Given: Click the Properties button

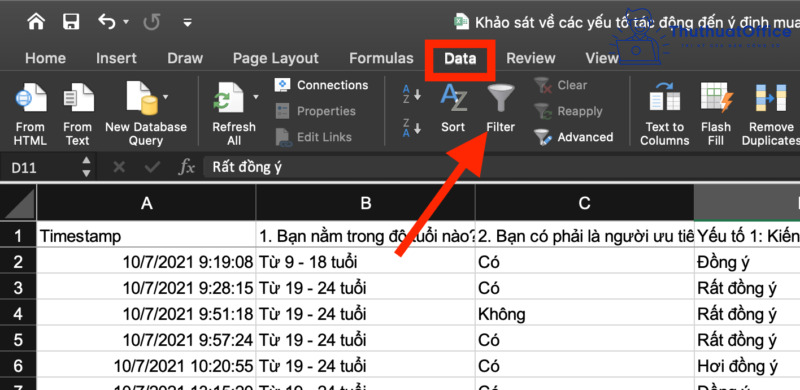Looking at the screenshot, I should pos(315,111).
